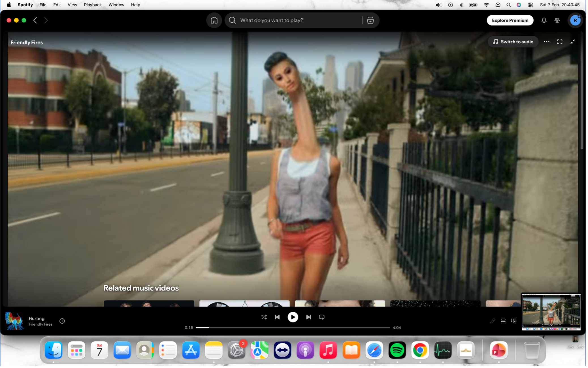
Task: Click Explore Premium button
Action: click(510, 20)
